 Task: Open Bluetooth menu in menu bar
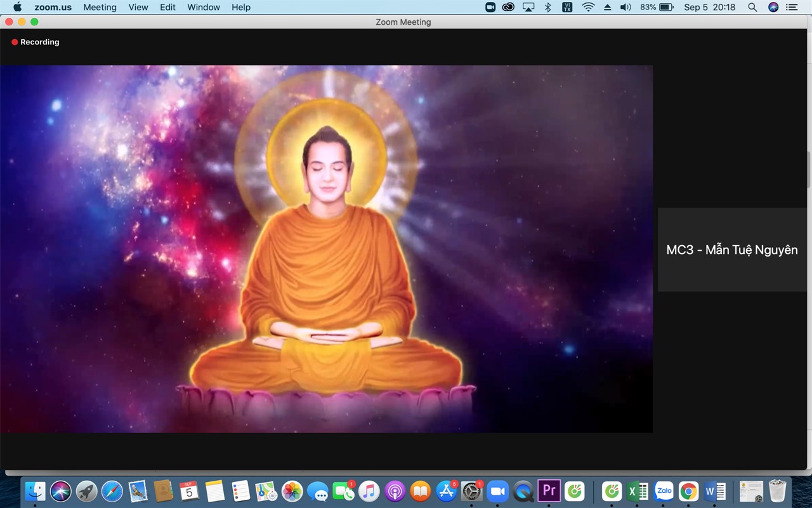coord(548,7)
